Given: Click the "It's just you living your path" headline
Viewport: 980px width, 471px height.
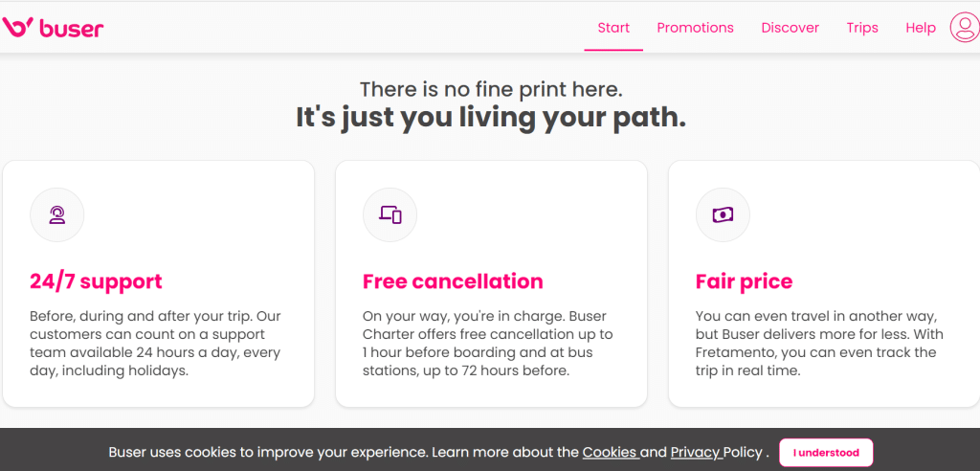Looking at the screenshot, I should (490, 118).
